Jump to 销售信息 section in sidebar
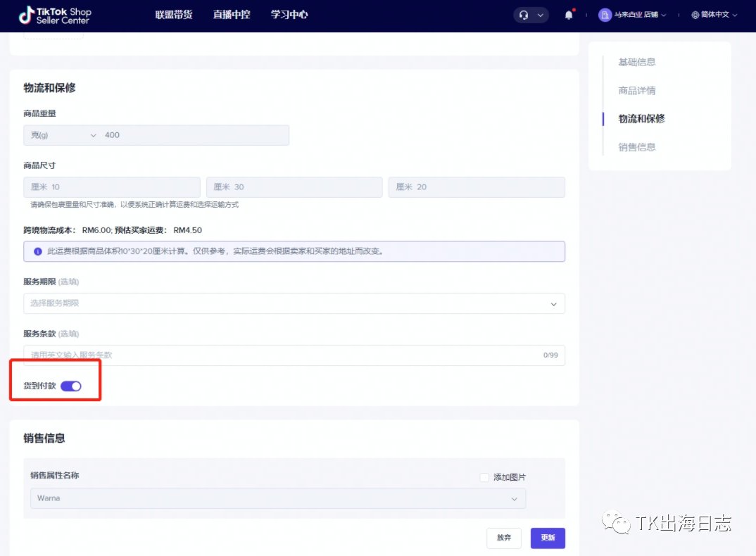Viewport: 756px width, 556px height. [637, 147]
